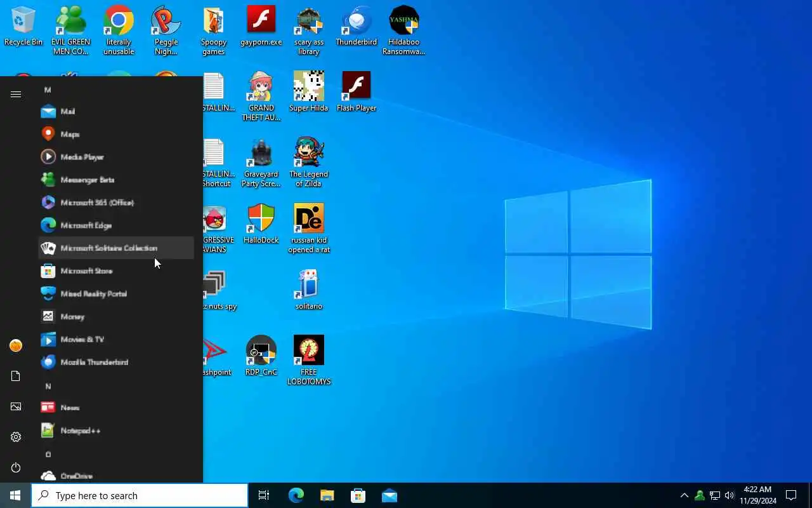Select EVIL GREEN MEN desktop shortcut
Viewport: 812px width, 508px height.
[x=71, y=30]
